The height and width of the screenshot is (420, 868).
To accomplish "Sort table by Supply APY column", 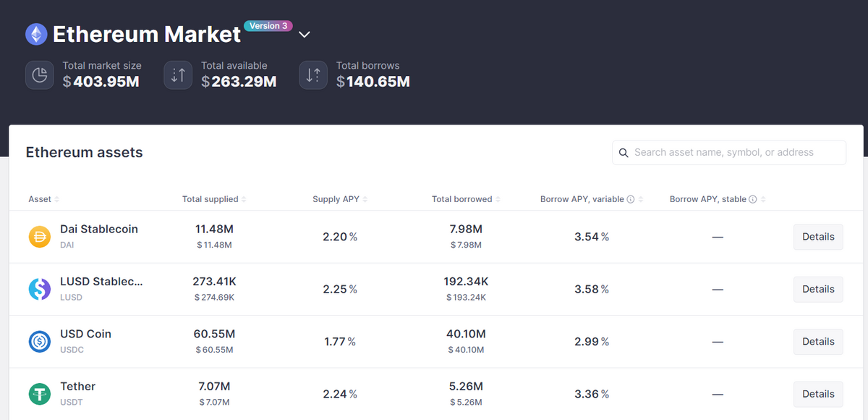I will click(x=340, y=199).
